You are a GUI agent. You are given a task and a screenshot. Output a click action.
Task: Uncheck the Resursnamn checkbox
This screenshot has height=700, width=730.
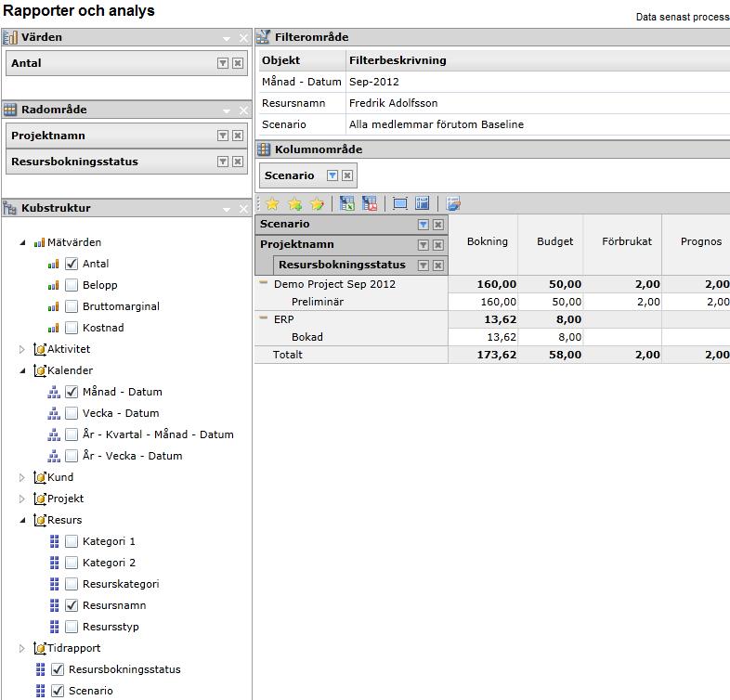[x=72, y=605]
